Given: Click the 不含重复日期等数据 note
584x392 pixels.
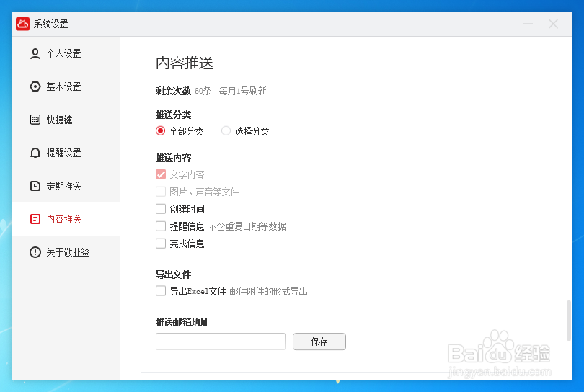Looking at the screenshot, I should [247, 227].
